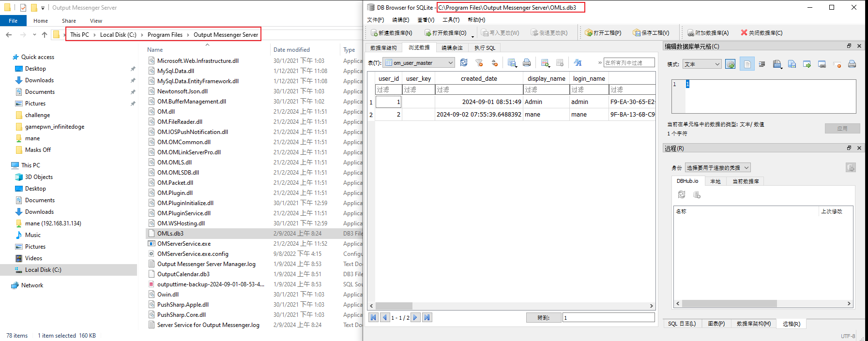Screen dimensions: 868x341
Task: Toggle auto-apply gear icon in cell editor
Action: 731,64
